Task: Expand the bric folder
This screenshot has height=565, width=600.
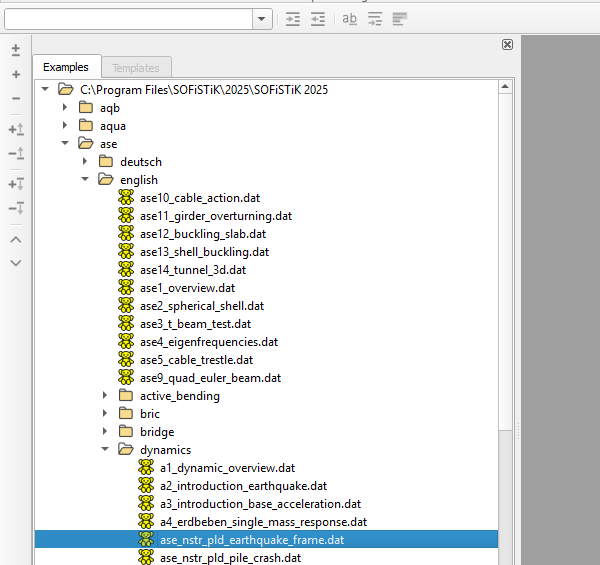Action: (x=105, y=413)
